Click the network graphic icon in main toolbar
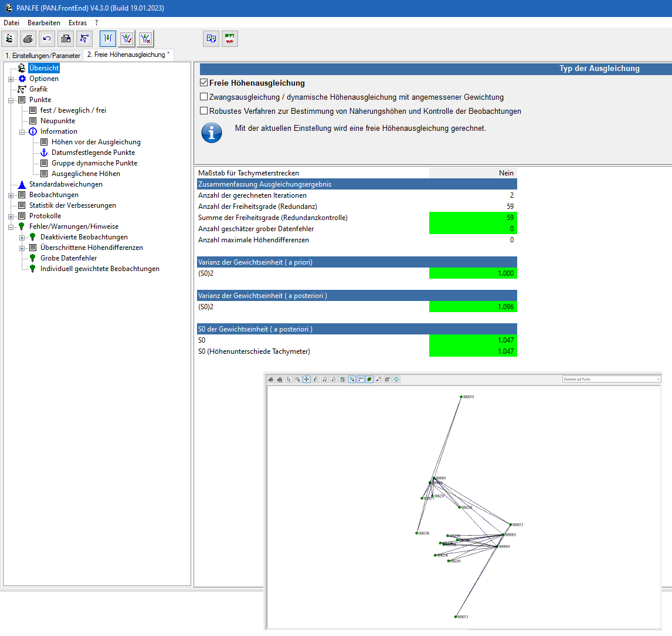This screenshot has height=636, width=672. 84,39
